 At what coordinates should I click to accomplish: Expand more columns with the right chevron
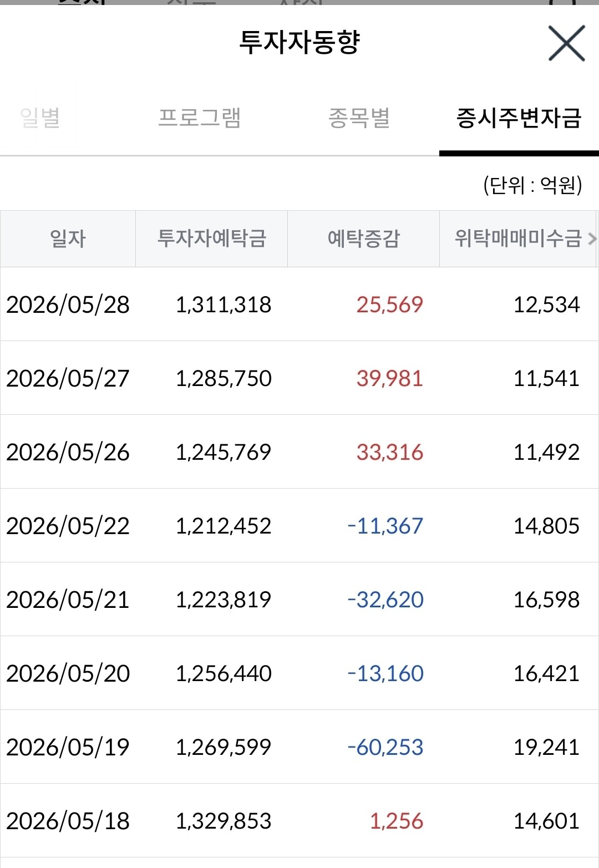coord(592,239)
